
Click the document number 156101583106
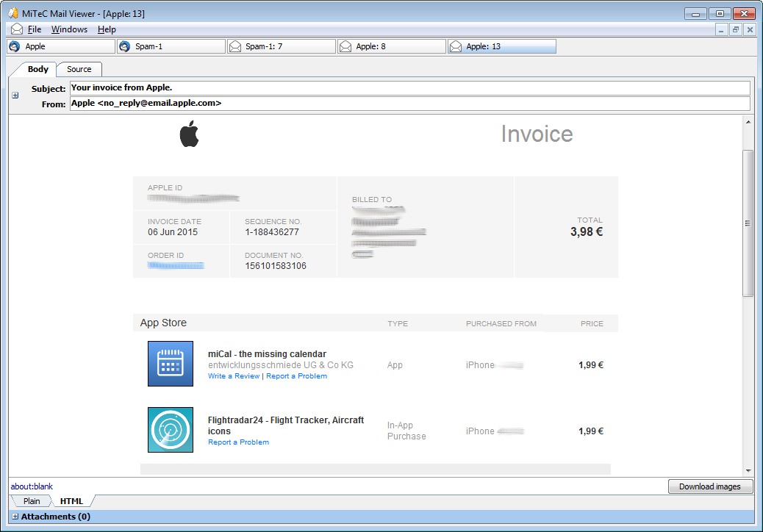coord(276,266)
